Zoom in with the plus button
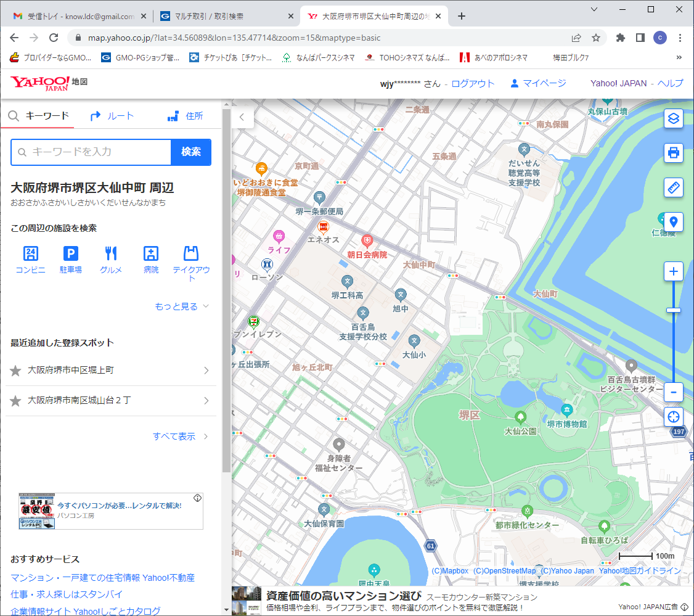 (673, 271)
